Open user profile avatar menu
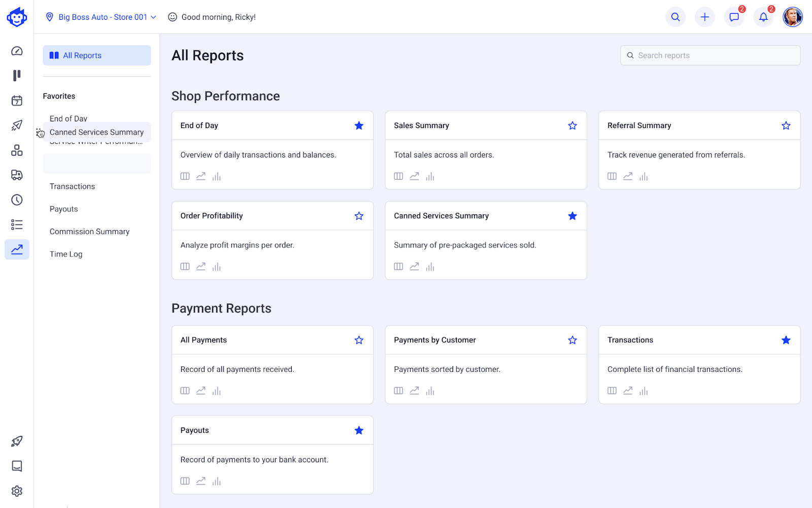 pyautogui.click(x=793, y=17)
